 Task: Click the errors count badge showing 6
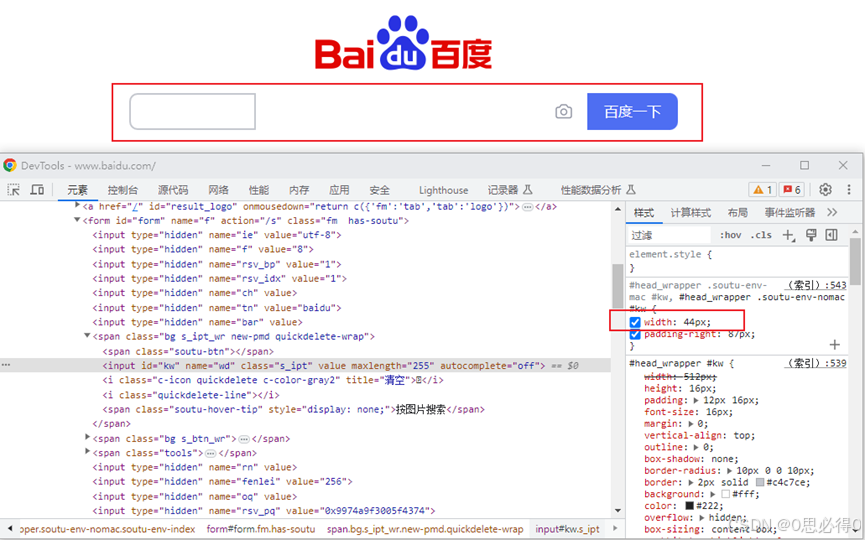point(792,190)
